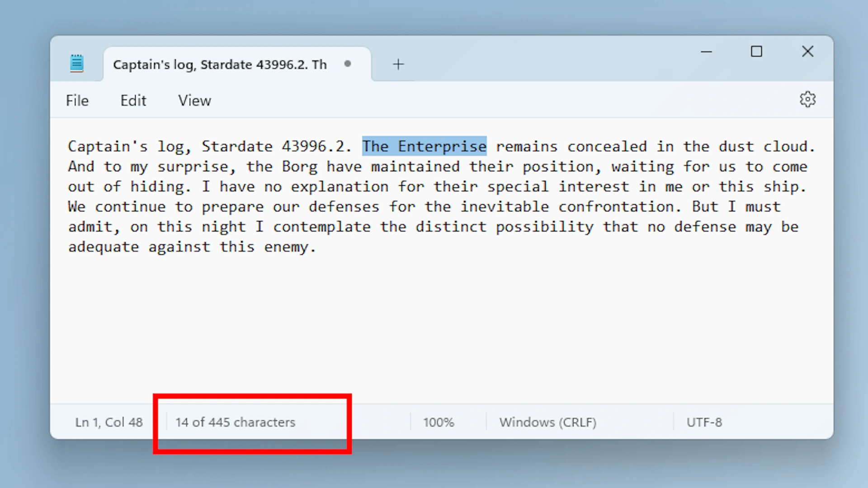Open the Edit menu

click(x=133, y=100)
